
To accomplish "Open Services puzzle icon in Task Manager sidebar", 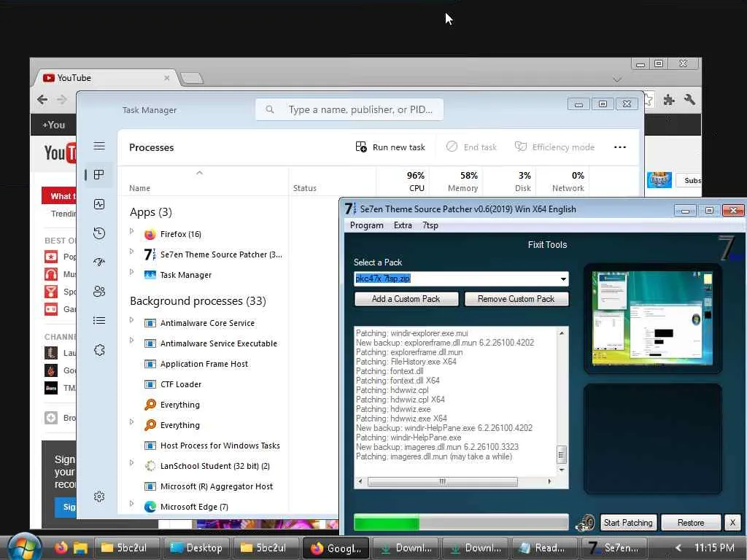I will coord(99,350).
